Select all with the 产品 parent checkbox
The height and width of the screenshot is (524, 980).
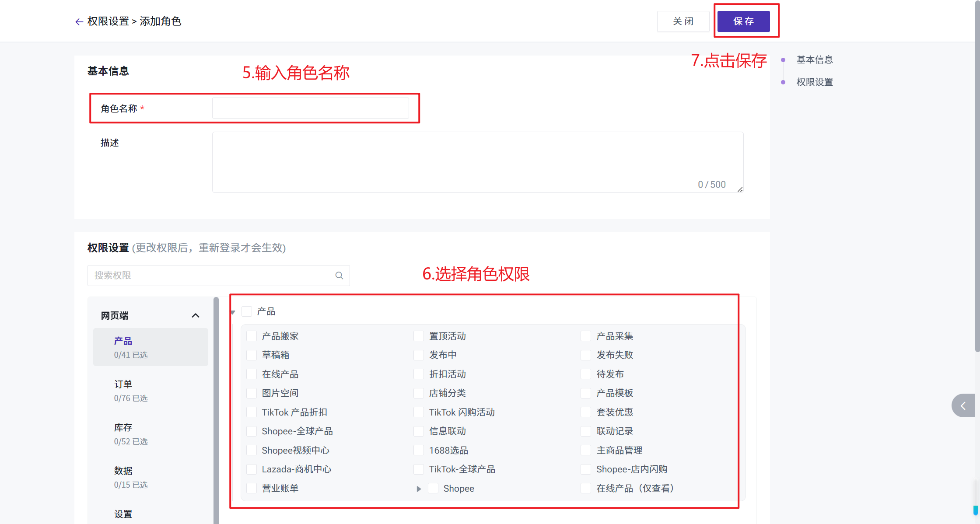click(x=247, y=311)
